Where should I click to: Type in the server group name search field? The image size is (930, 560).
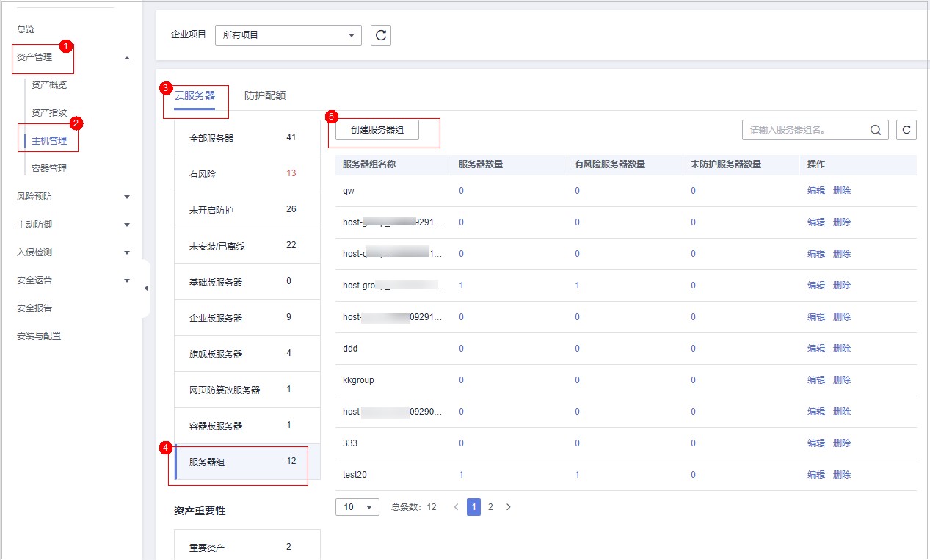coord(804,130)
